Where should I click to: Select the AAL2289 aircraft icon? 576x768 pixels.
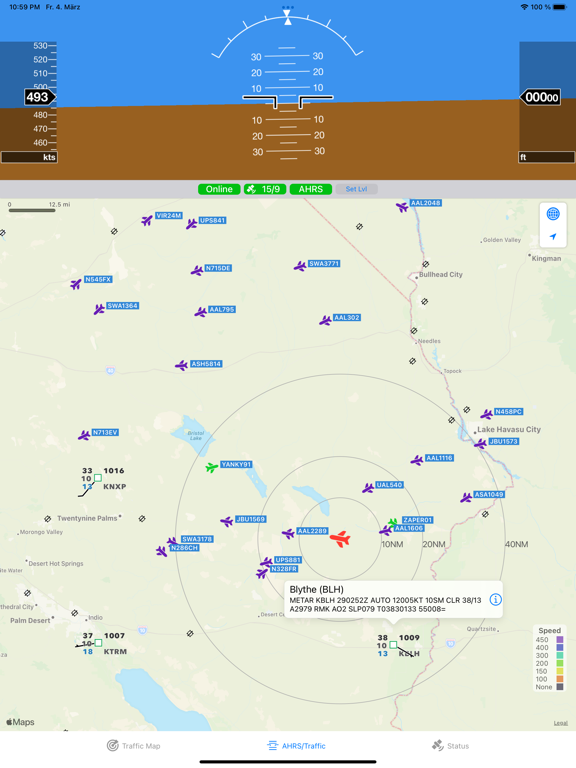click(288, 533)
